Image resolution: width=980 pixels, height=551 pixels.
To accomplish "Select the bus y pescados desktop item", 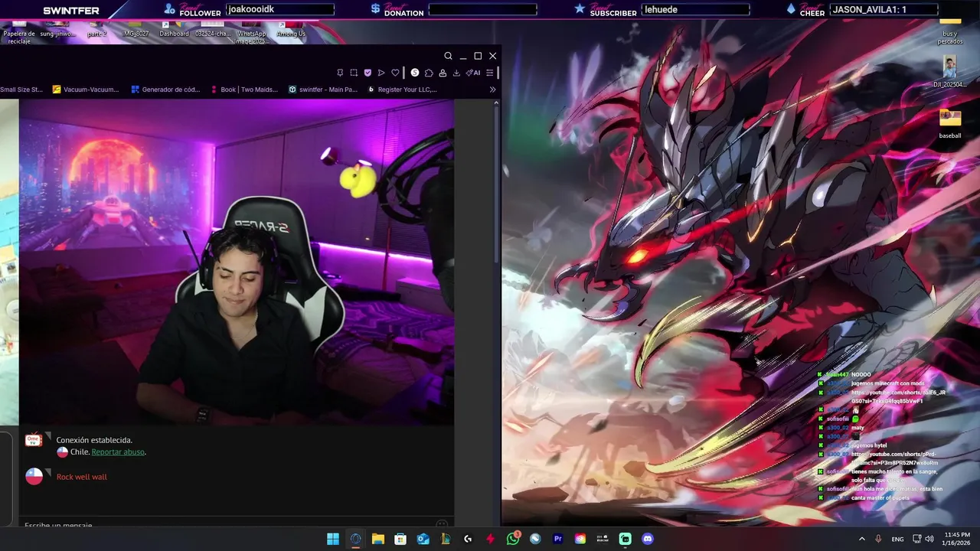I will pos(950,31).
